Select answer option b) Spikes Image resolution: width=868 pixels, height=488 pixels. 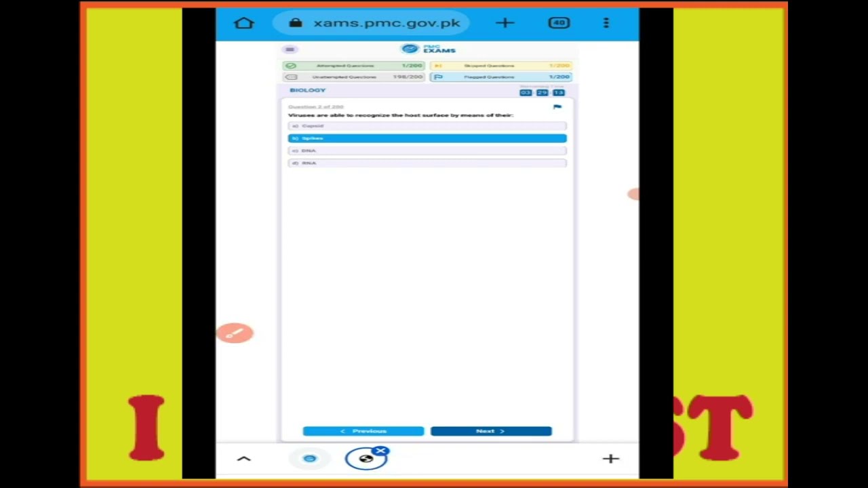pyautogui.click(x=427, y=138)
